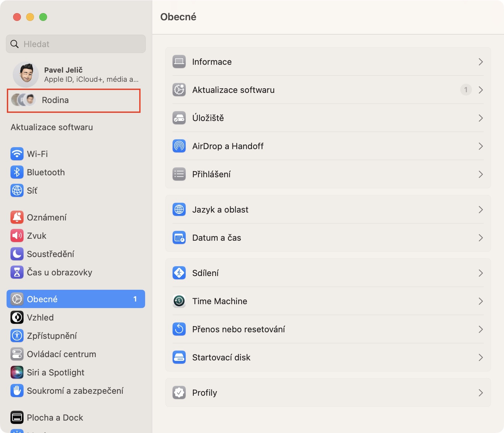Open Soustředění moon icon

(17, 254)
